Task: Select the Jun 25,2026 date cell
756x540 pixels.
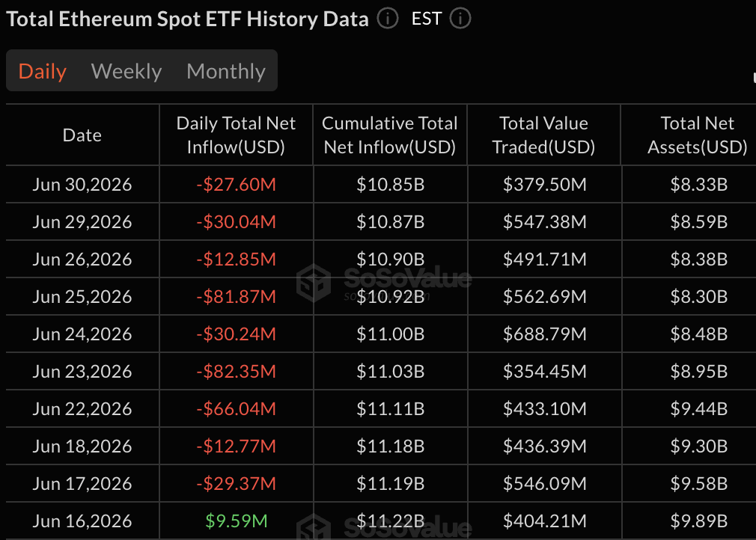Action: pyautogui.click(x=82, y=297)
